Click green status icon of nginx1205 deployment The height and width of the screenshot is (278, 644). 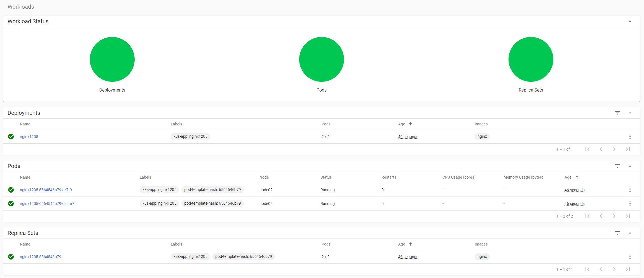(x=11, y=137)
